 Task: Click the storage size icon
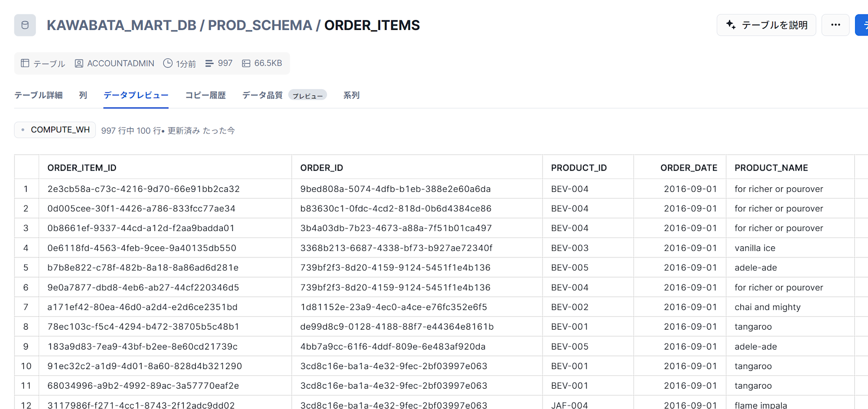246,63
